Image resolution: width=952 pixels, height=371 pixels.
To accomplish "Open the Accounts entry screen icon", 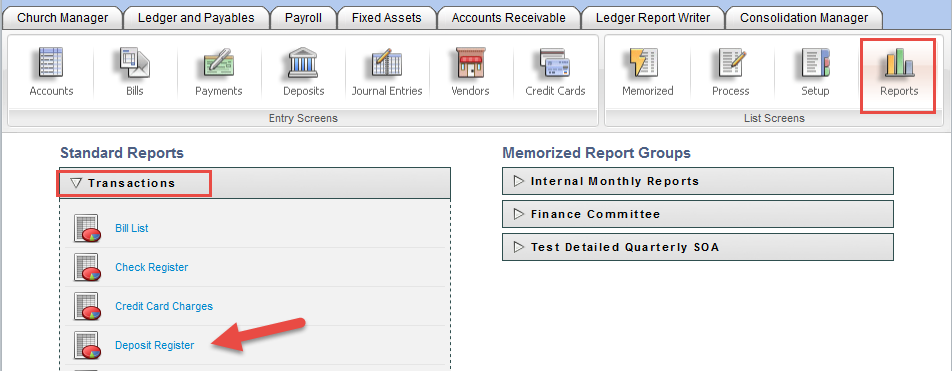I will (52, 63).
